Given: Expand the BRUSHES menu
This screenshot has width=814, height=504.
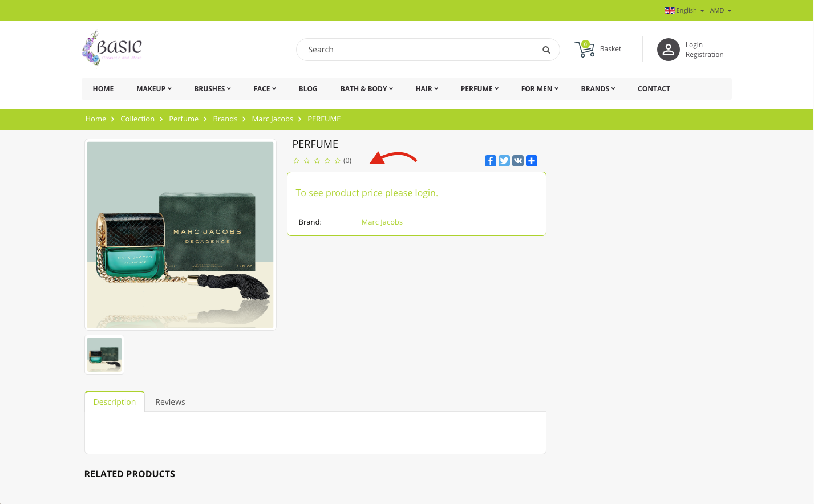Looking at the screenshot, I should coord(212,89).
